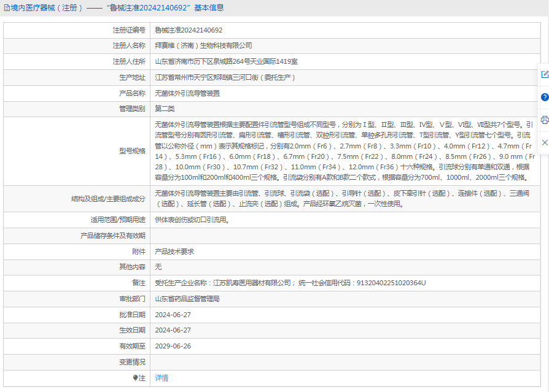Click the 结构及组成/主要组成成分 label
549x392 pixels.
[108, 199]
